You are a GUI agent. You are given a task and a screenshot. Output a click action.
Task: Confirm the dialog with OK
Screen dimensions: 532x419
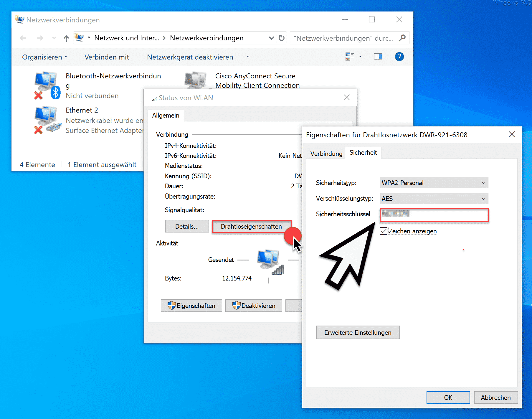point(448,397)
